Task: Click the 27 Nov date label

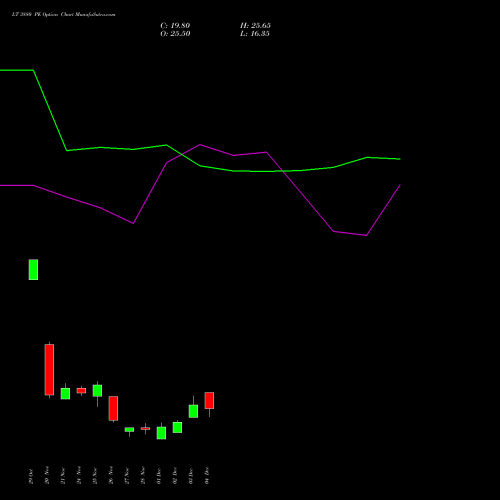Action: (x=127, y=476)
